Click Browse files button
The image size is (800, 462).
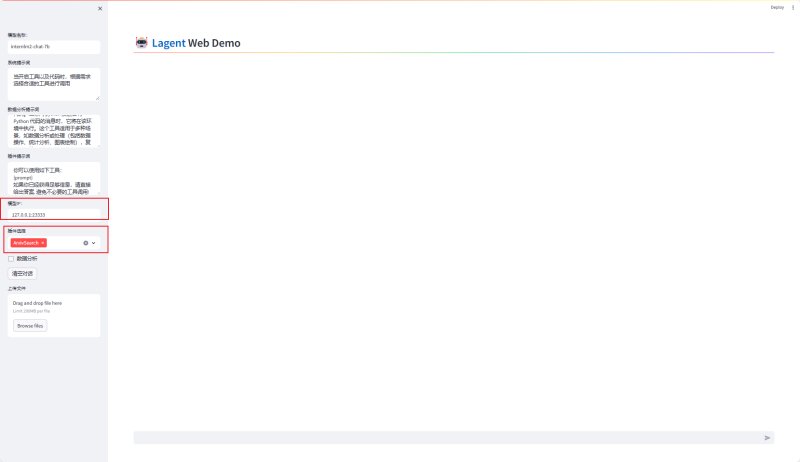tap(30, 326)
